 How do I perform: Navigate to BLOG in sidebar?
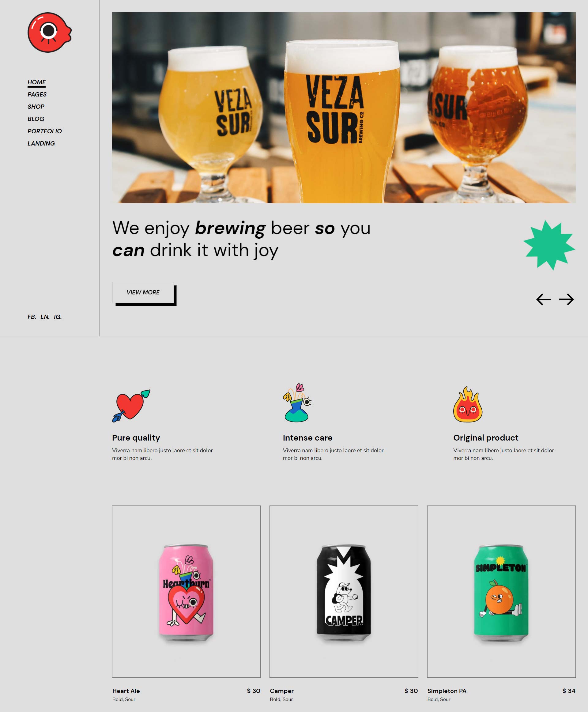pos(36,119)
